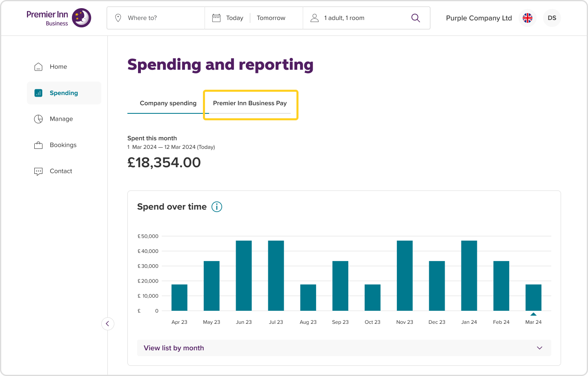
Task: Click the £18,354.00 spent amount
Action: 164,162
